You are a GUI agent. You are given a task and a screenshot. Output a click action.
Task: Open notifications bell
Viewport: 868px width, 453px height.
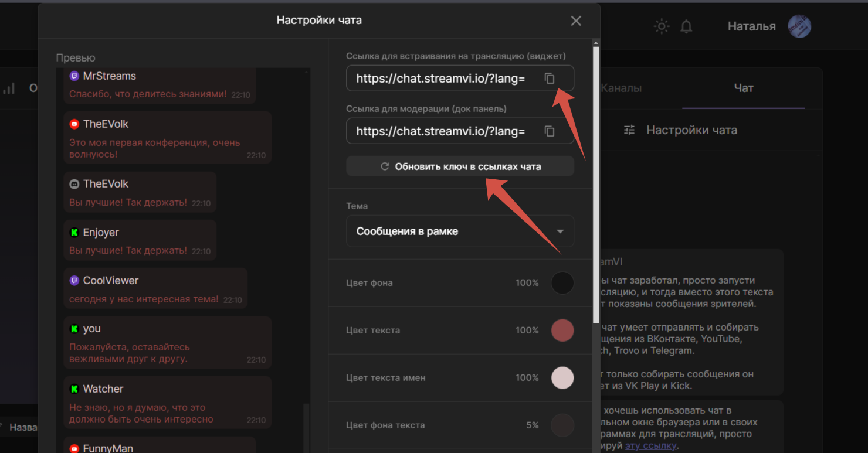coord(686,26)
